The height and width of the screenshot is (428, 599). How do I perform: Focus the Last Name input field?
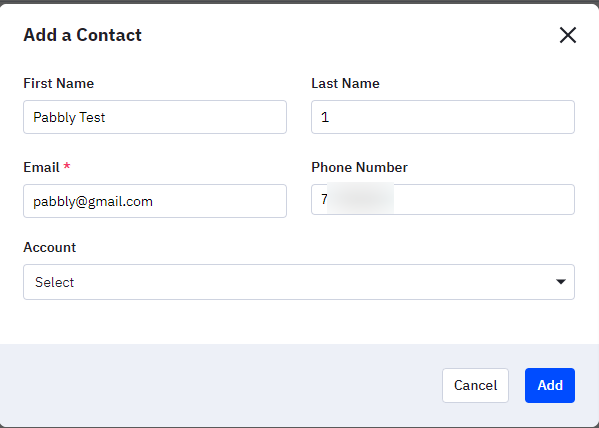(x=443, y=117)
